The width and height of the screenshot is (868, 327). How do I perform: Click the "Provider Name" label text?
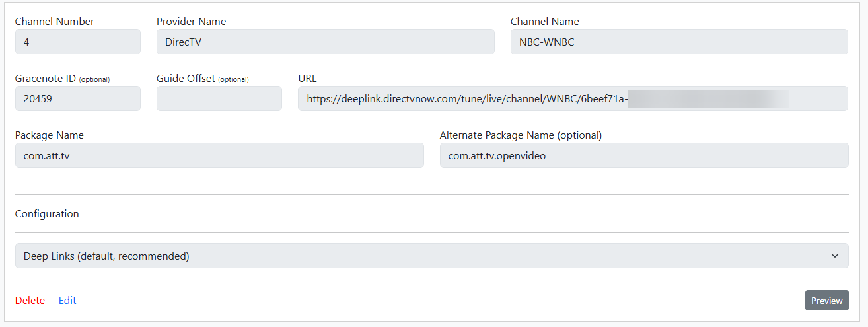pyautogui.click(x=191, y=22)
